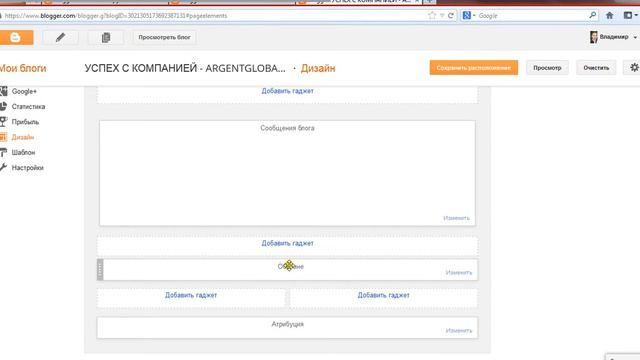This screenshot has height=360, width=640.
Task: Click Просмотреть блог button
Action: click(164, 38)
